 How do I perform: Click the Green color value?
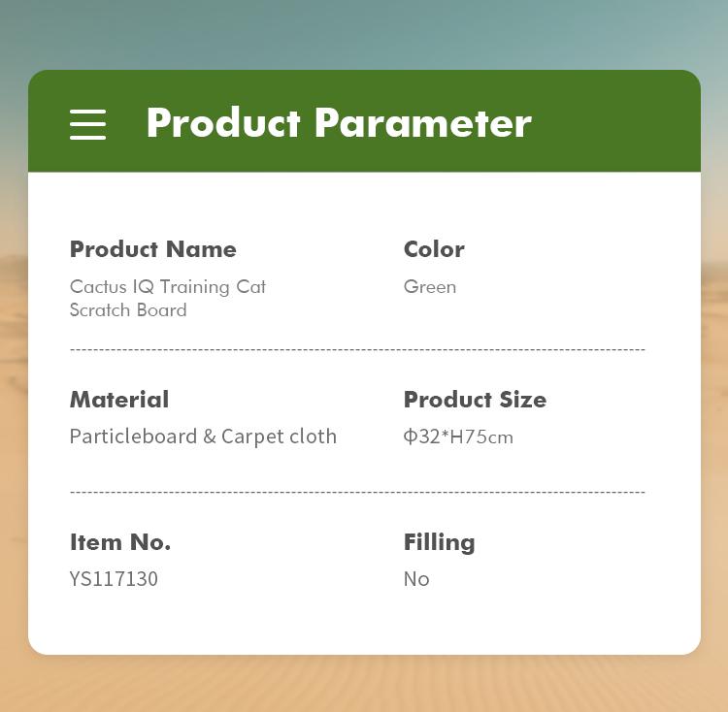[429, 287]
